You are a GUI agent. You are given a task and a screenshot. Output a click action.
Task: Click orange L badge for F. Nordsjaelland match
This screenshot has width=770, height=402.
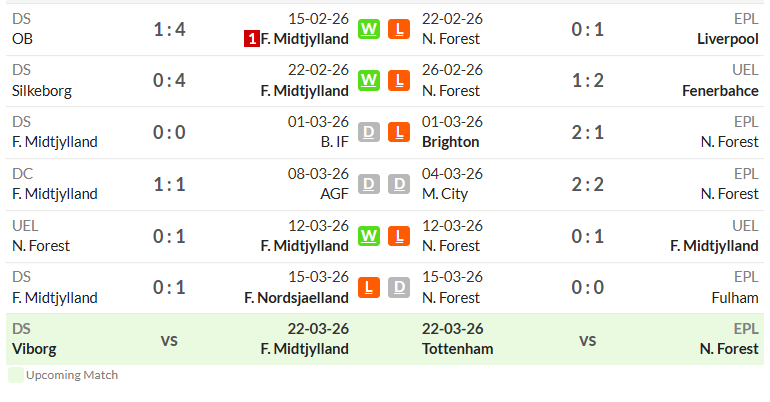[369, 288]
